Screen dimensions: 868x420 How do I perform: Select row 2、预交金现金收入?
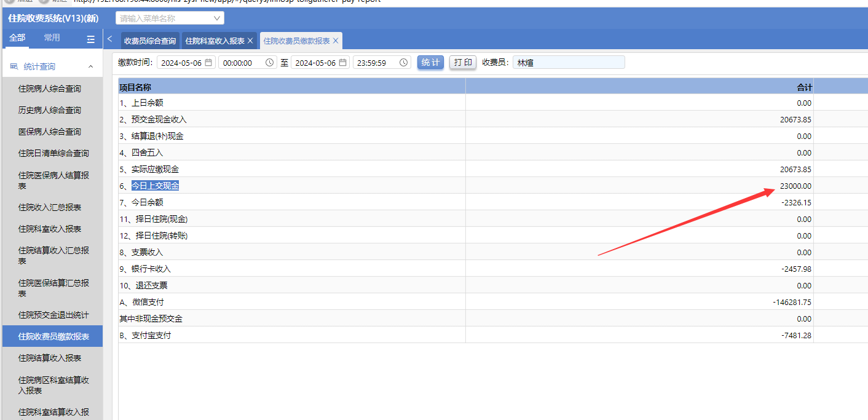click(493, 119)
